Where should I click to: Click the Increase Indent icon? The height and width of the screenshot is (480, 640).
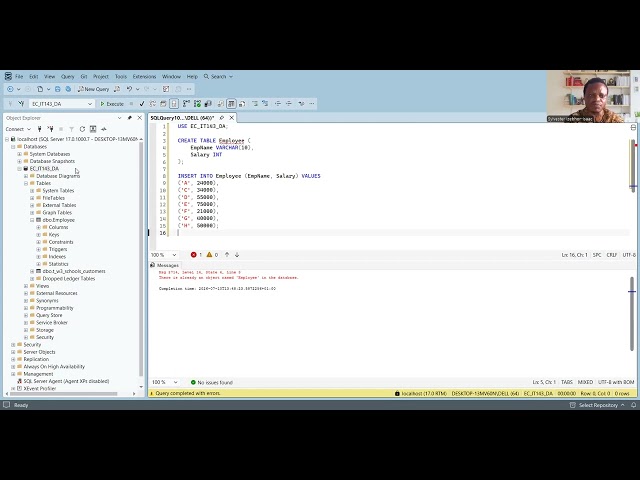pos(289,104)
